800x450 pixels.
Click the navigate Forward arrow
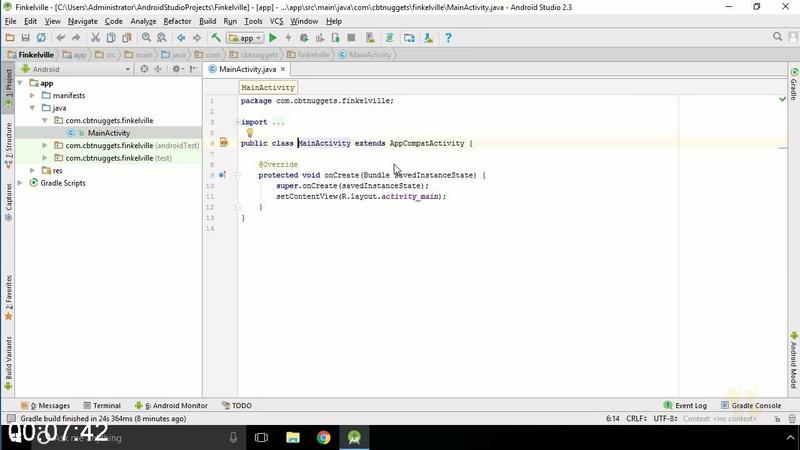coord(197,38)
